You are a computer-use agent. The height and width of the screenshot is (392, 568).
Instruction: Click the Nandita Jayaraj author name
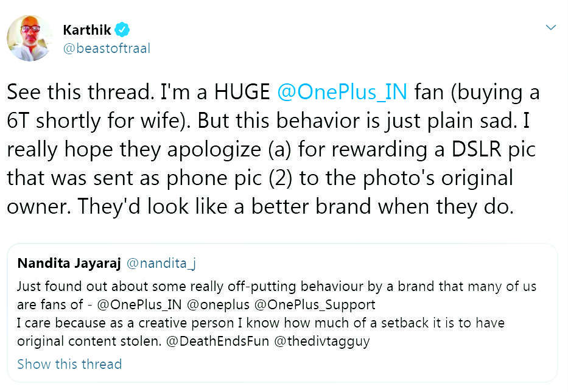point(69,263)
